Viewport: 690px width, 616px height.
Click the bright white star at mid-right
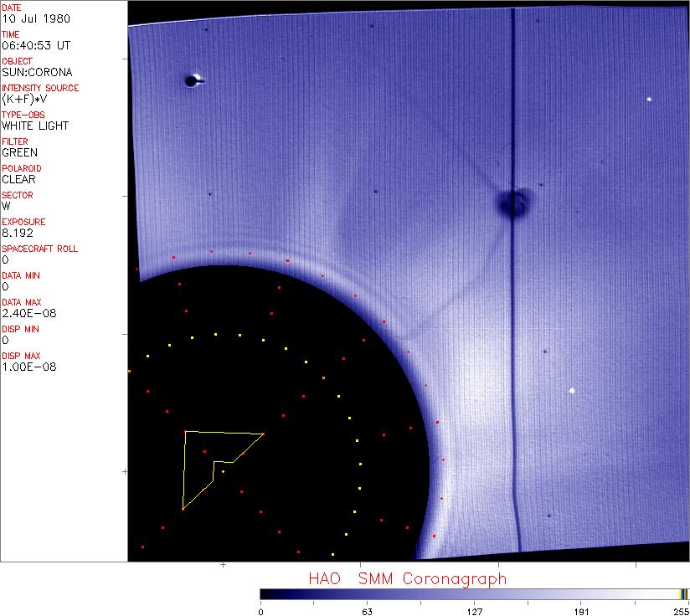tap(573, 390)
